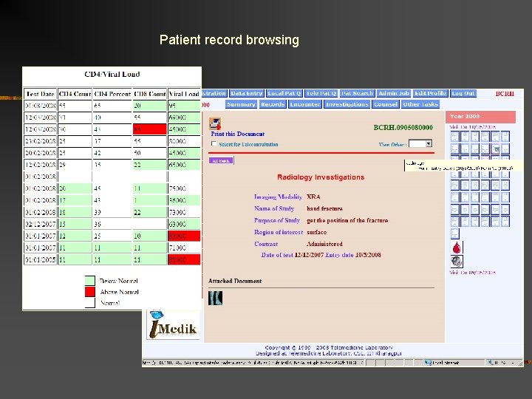The image size is (532, 399).
Task: Click the Year 2008 header
Action: [480, 117]
